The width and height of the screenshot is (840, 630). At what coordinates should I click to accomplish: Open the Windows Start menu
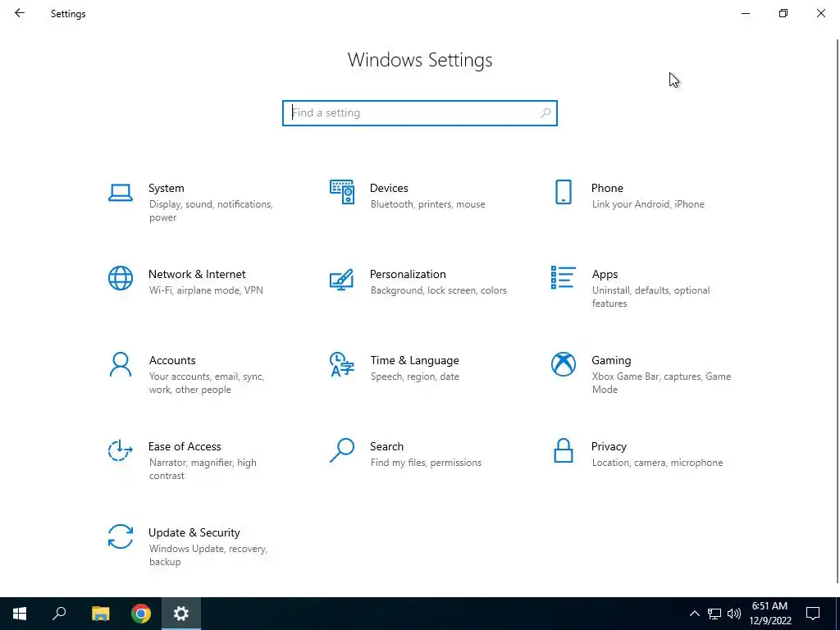tap(20, 614)
